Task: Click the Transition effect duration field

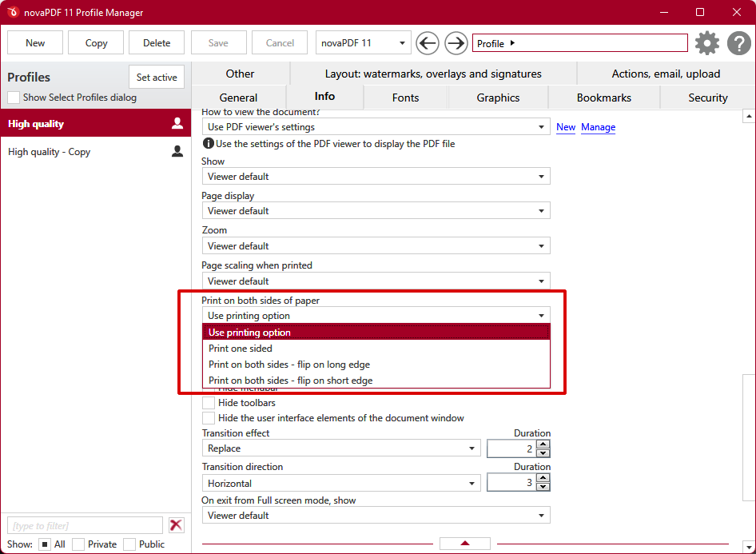Action: [x=512, y=448]
